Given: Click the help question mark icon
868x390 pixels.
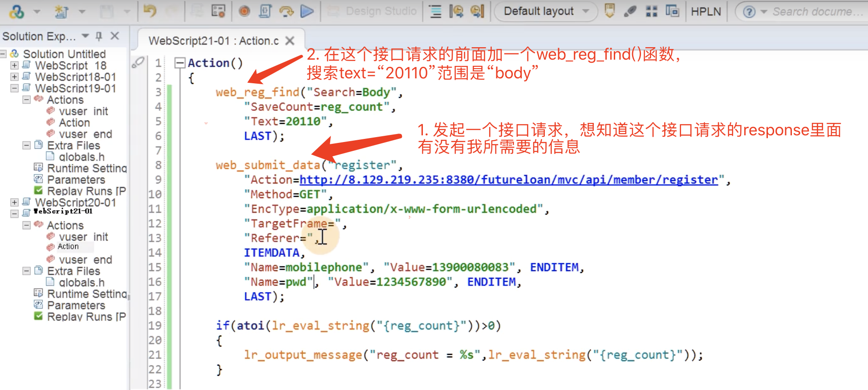Looking at the screenshot, I should coord(750,12).
